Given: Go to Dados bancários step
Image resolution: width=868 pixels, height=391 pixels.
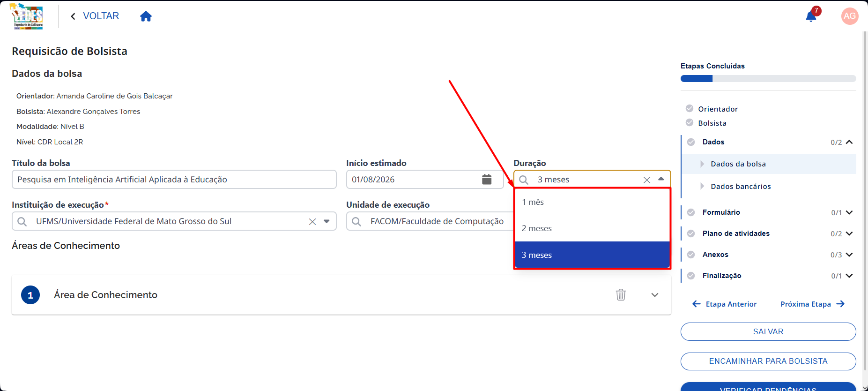Looking at the screenshot, I should click(741, 187).
